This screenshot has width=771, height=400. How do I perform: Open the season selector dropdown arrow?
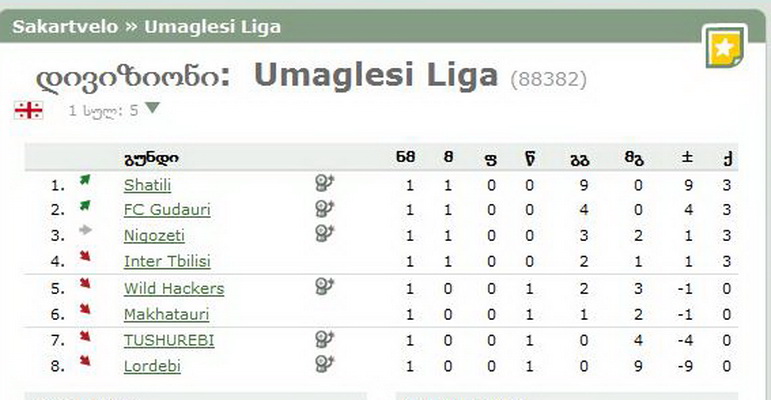(x=152, y=108)
